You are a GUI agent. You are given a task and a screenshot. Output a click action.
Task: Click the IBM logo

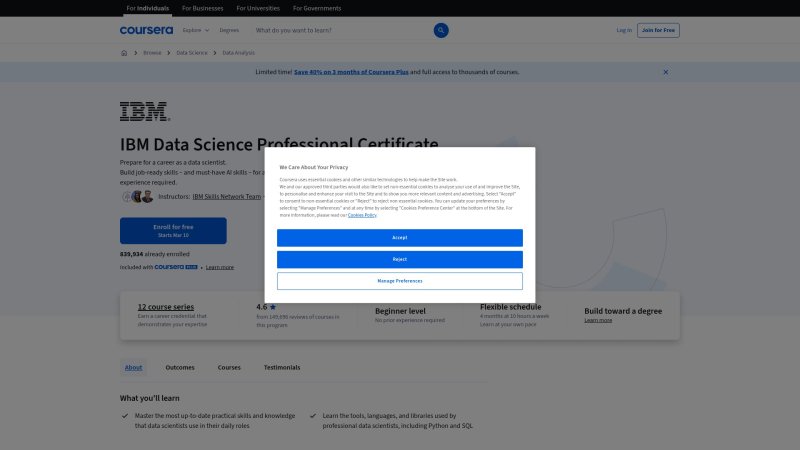[145, 111]
